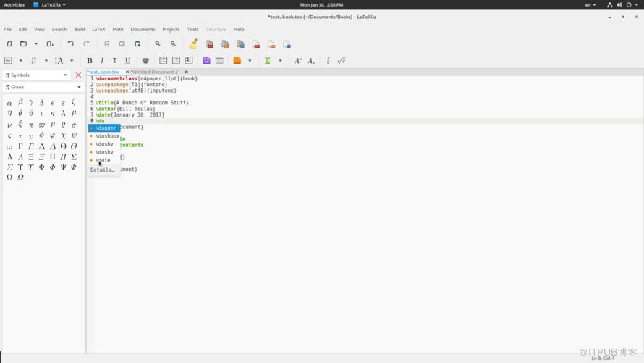Undo the last edit

click(71, 44)
